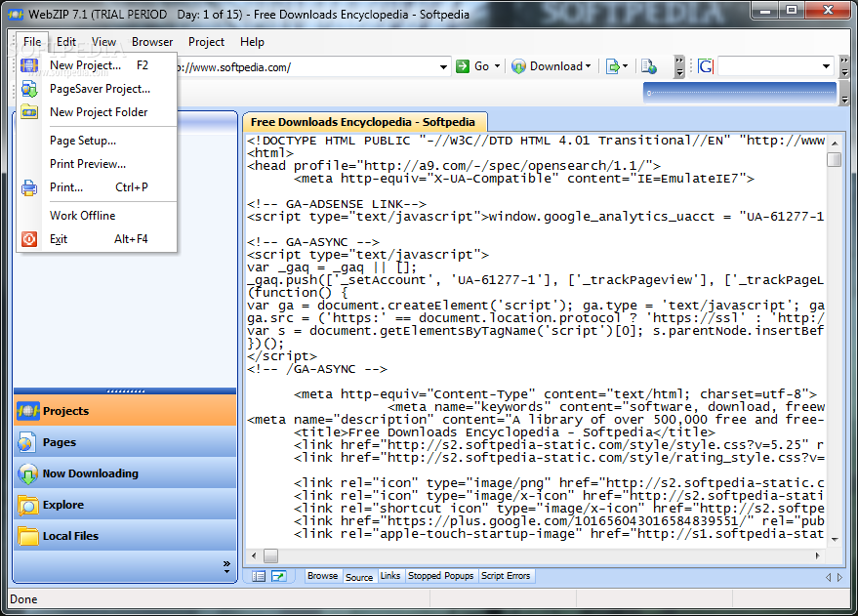Switch to the Source tab

point(359,577)
